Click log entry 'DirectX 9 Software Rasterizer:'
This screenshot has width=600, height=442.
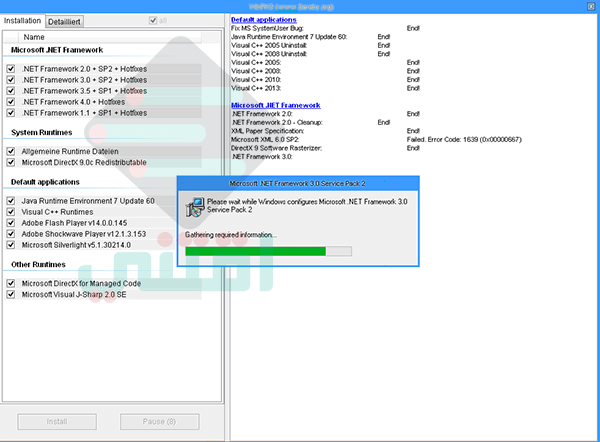[276, 148]
